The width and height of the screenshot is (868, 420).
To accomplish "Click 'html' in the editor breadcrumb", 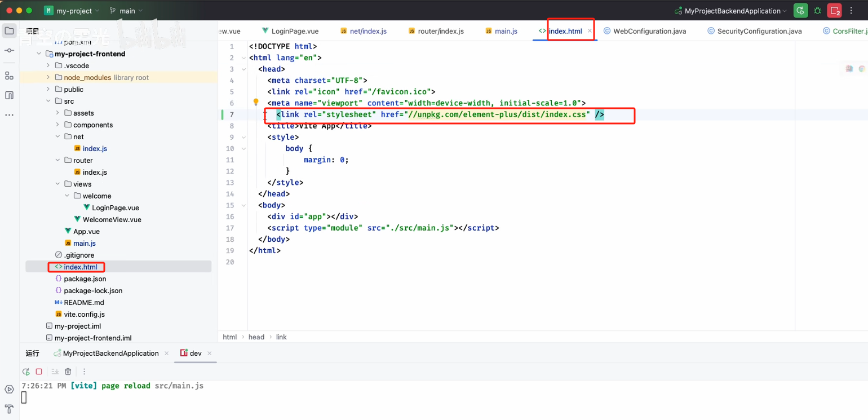I will click(230, 337).
